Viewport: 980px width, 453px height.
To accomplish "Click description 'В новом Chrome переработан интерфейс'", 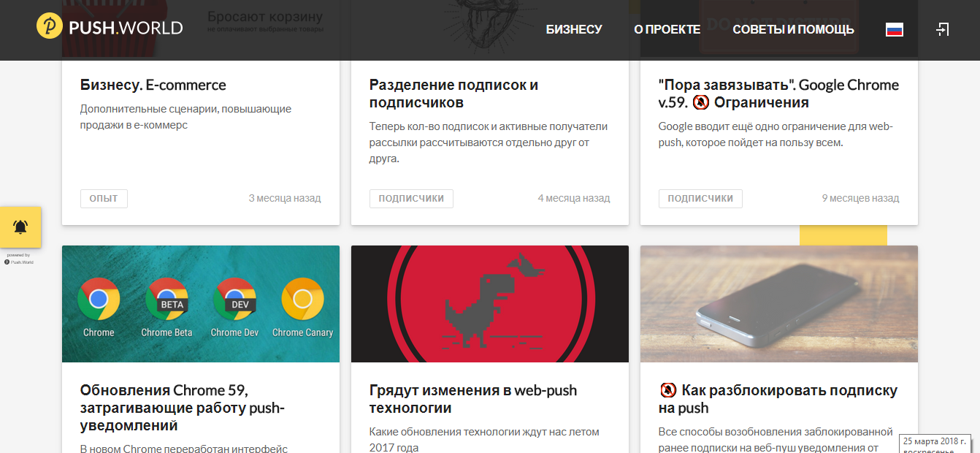I will tap(184, 448).
